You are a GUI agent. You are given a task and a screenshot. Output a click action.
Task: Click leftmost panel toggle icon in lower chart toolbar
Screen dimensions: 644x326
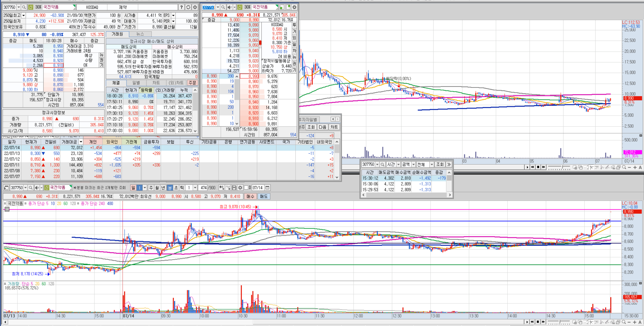(6, 188)
